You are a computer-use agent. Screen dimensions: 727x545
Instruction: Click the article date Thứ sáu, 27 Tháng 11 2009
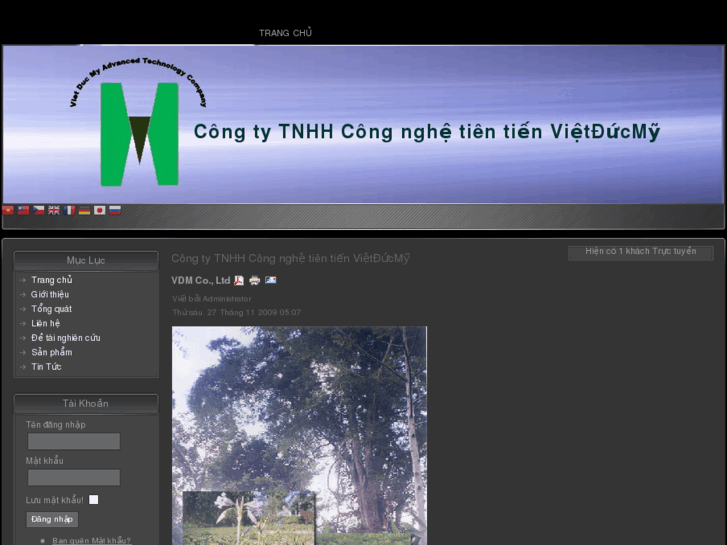pyautogui.click(x=236, y=313)
